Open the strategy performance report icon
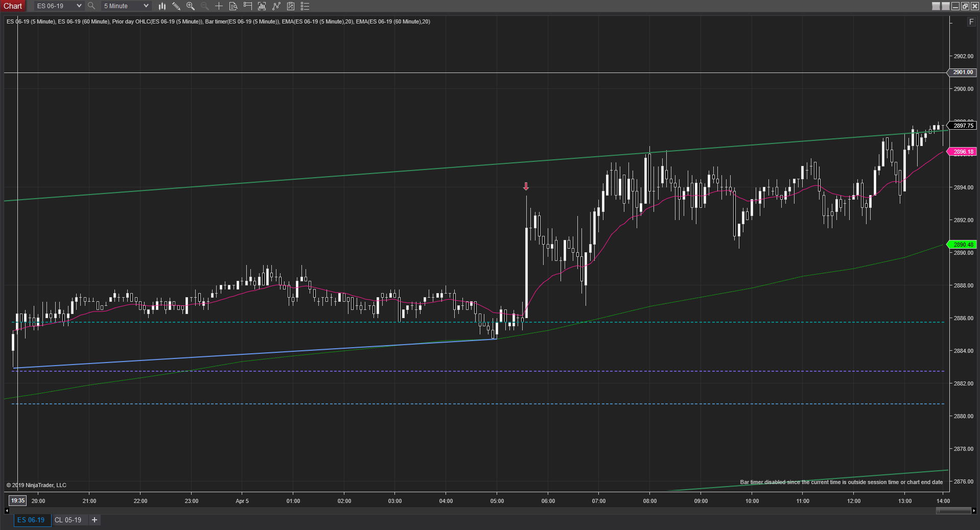 (291, 6)
